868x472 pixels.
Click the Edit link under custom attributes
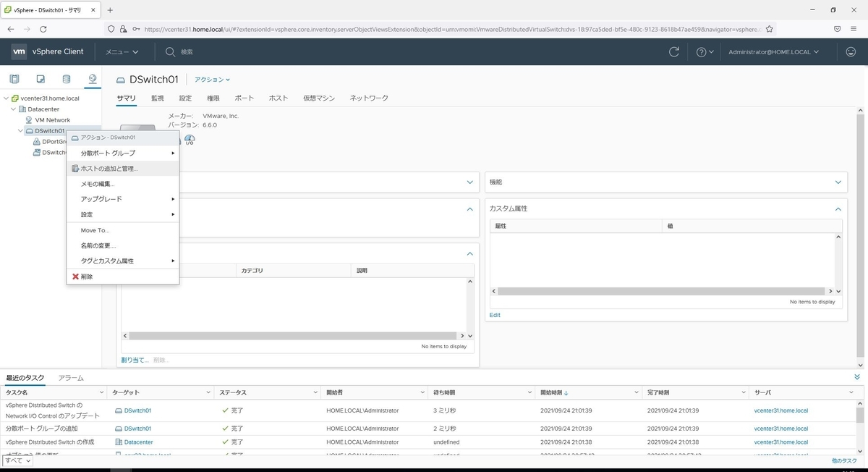point(495,315)
